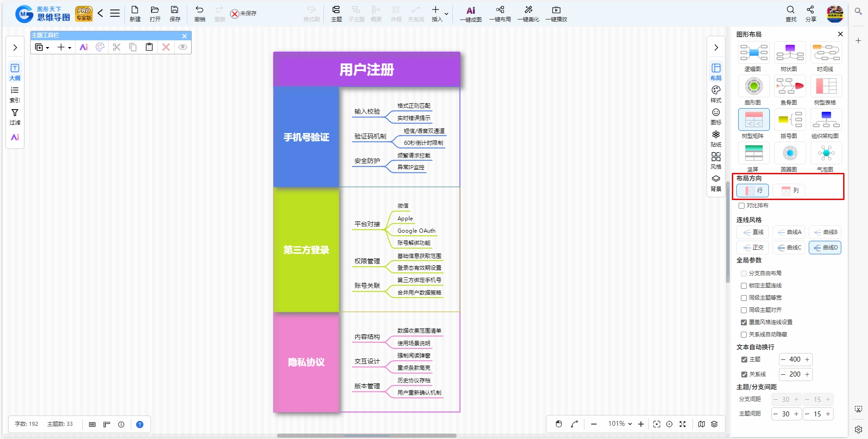Enable 锁定主题连线 checkbox
This screenshot has width=868, height=439.
[744, 286]
